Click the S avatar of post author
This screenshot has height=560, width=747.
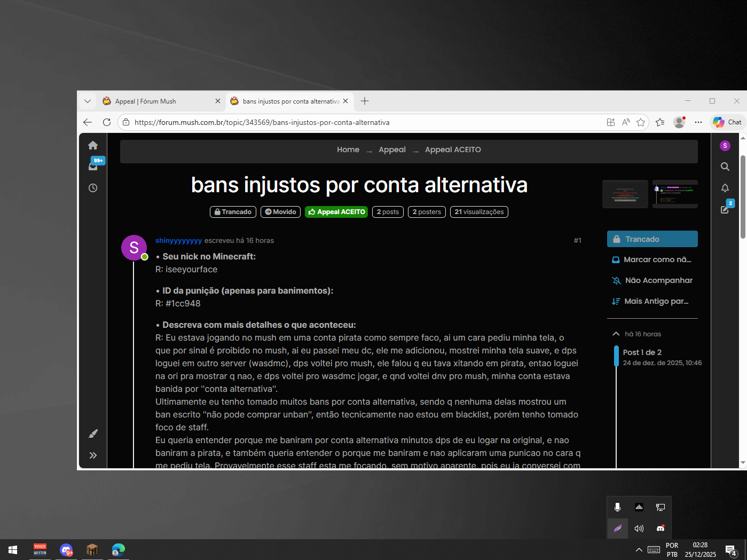click(134, 248)
